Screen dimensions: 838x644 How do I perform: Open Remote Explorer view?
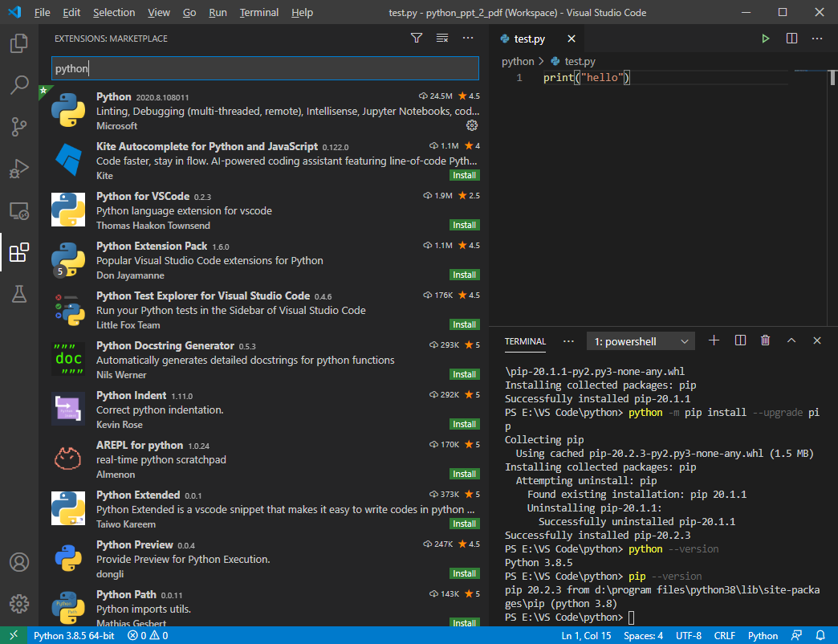[19, 210]
